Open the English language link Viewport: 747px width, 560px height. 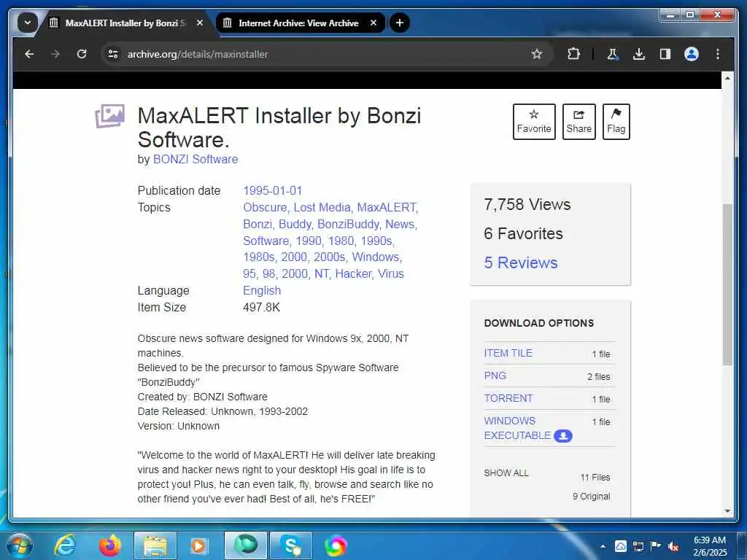tap(262, 290)
